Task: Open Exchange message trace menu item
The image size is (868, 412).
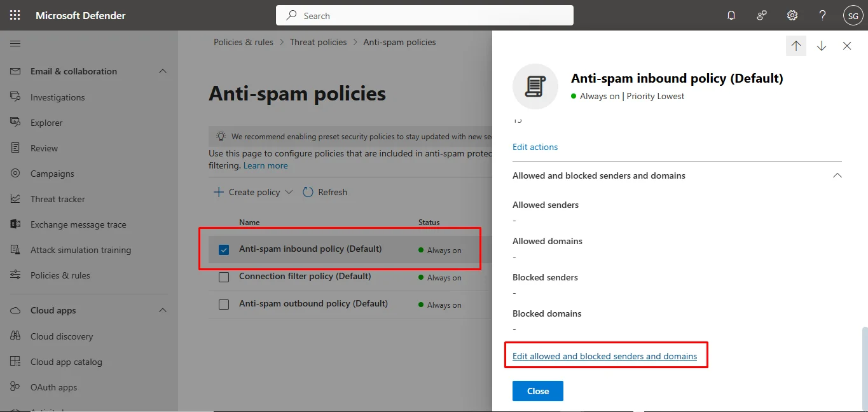Action: pos(78,224)
